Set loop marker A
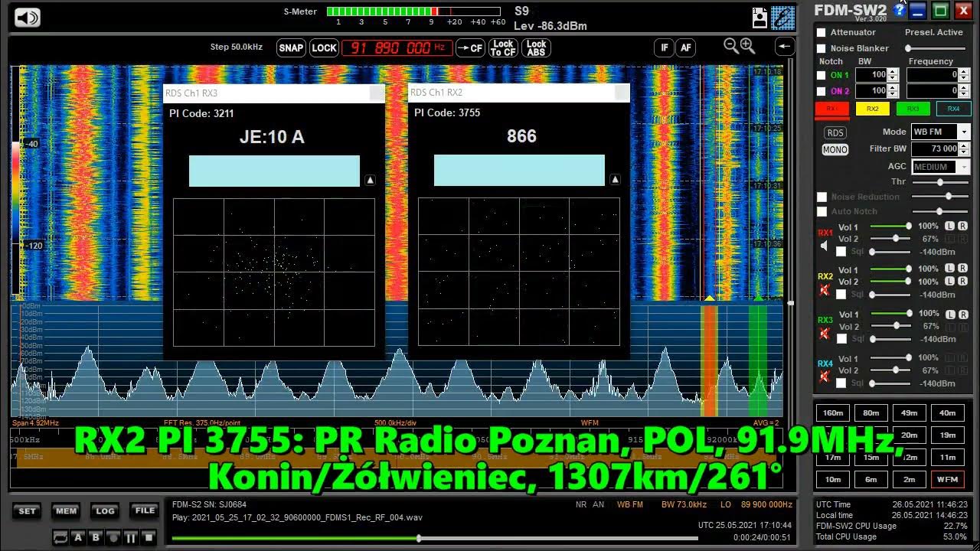Screen dimensions: 980x551 click(x=78, y=538)
